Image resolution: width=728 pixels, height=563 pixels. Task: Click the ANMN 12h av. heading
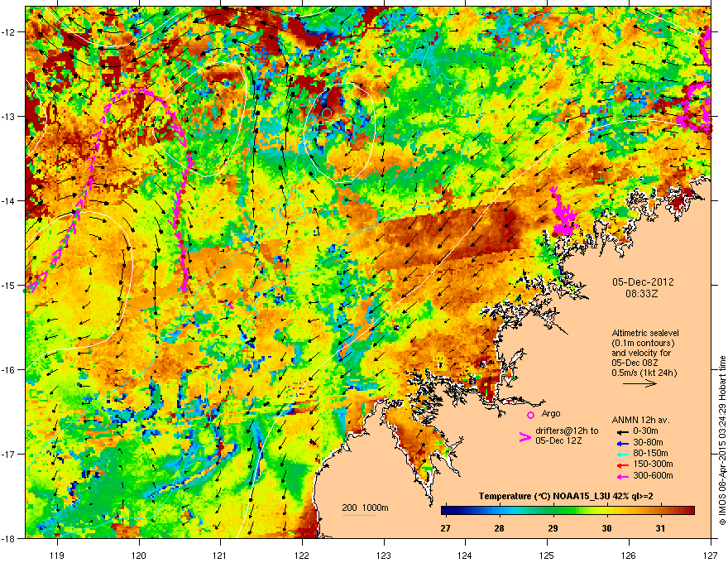tap(640, 420)
